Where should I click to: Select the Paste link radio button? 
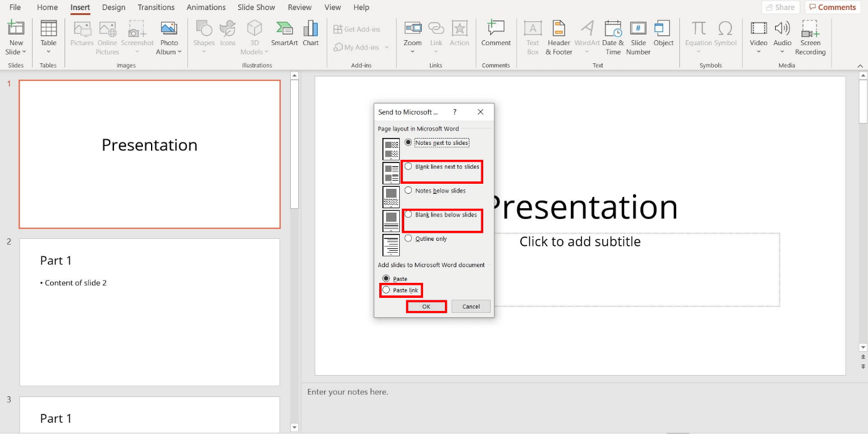pos(386,290)
